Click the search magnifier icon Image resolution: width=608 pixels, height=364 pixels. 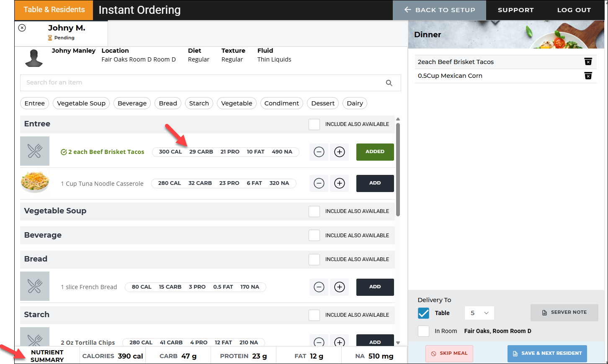[x=389, y=83]
